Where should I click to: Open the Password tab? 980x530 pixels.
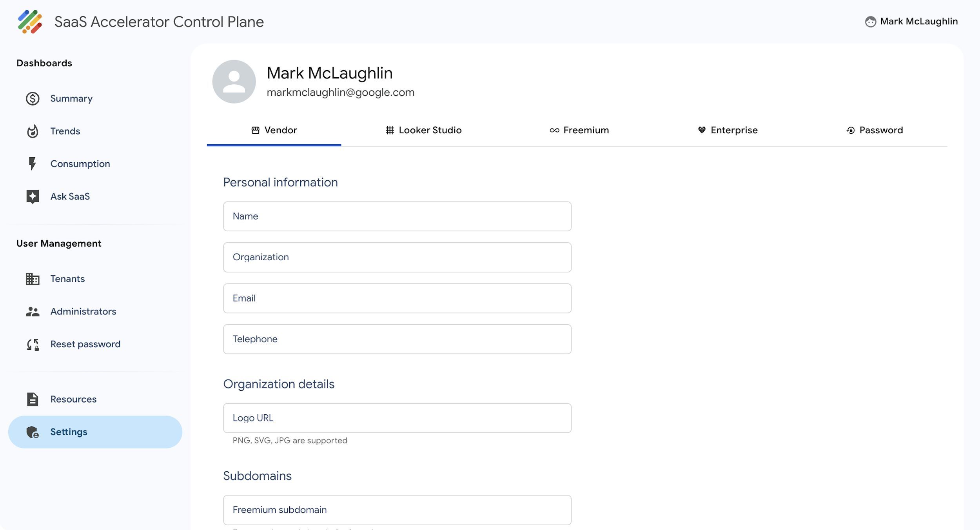click(x=875, y=130)
